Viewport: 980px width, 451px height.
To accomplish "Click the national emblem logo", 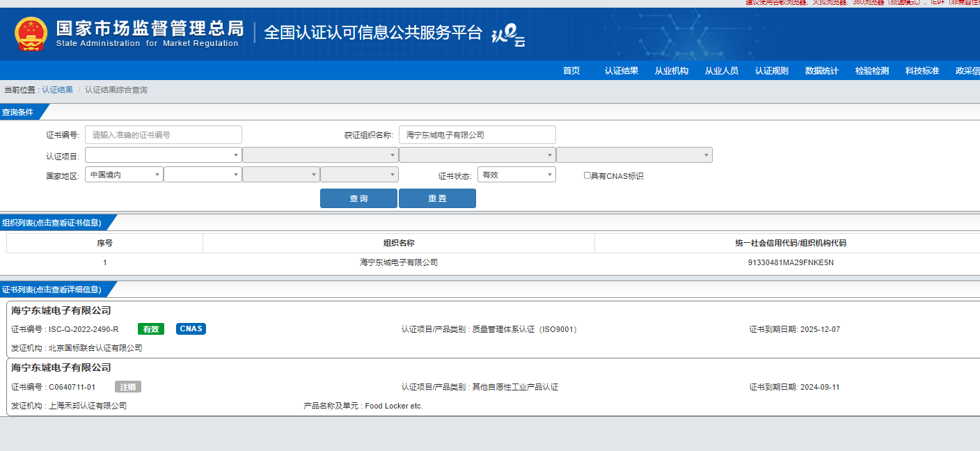I will [31, 33].
